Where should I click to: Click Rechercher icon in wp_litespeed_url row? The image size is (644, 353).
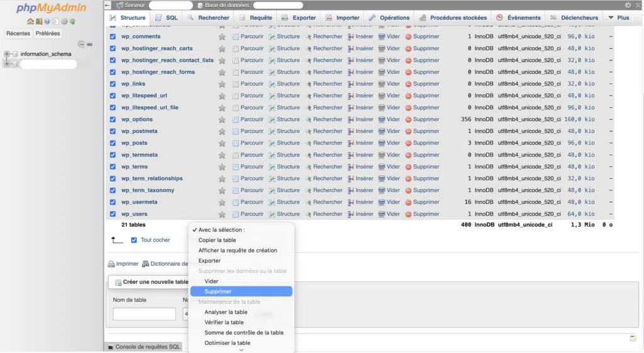[x=308, y=95]
